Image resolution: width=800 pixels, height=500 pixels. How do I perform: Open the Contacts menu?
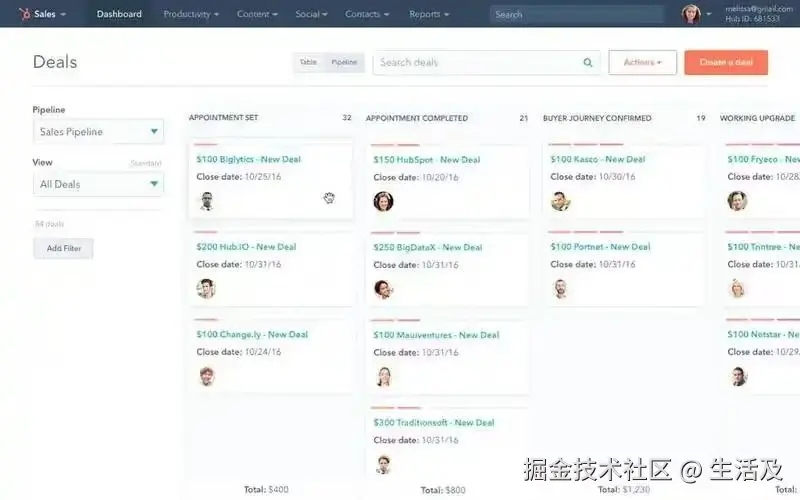(x=367, y=14)
